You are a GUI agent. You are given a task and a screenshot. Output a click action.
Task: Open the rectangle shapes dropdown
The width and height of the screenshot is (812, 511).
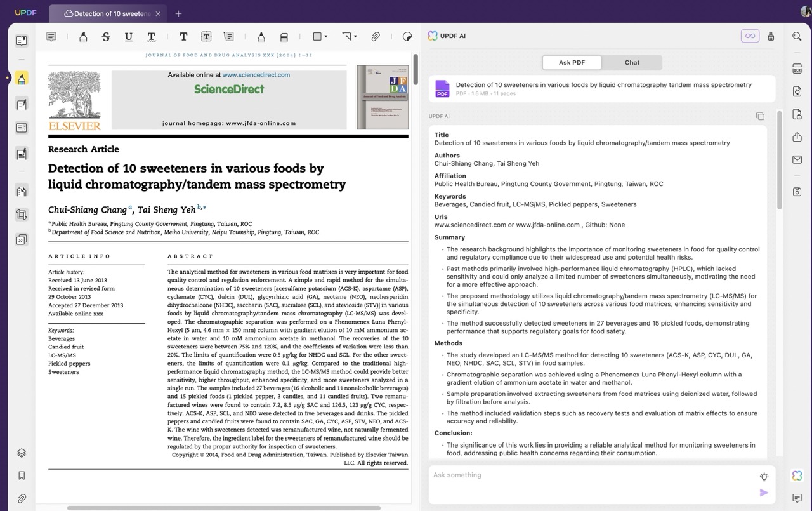coord(320,37)
